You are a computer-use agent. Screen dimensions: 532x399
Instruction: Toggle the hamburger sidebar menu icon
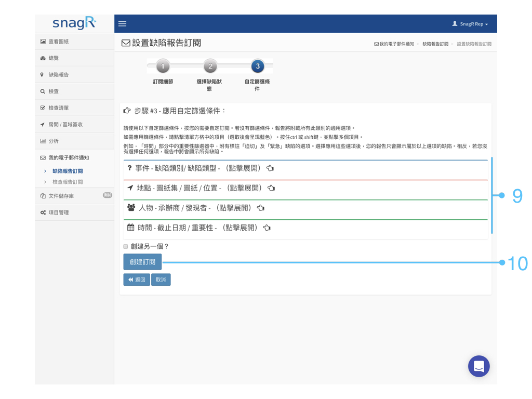pyautogui.click(x=122, y=24)
